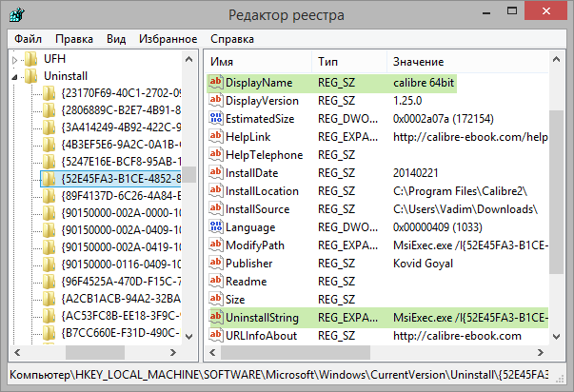Image resolution: width=574 pixels, height=392 pixels.
Task: Click the string icon beside Size
Action: [216, 299]
